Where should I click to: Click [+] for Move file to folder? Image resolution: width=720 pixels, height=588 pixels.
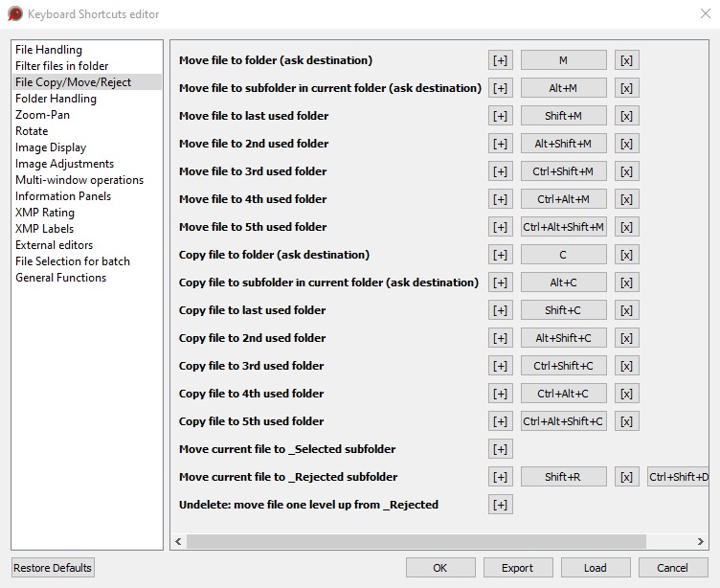tap(500, 60)
